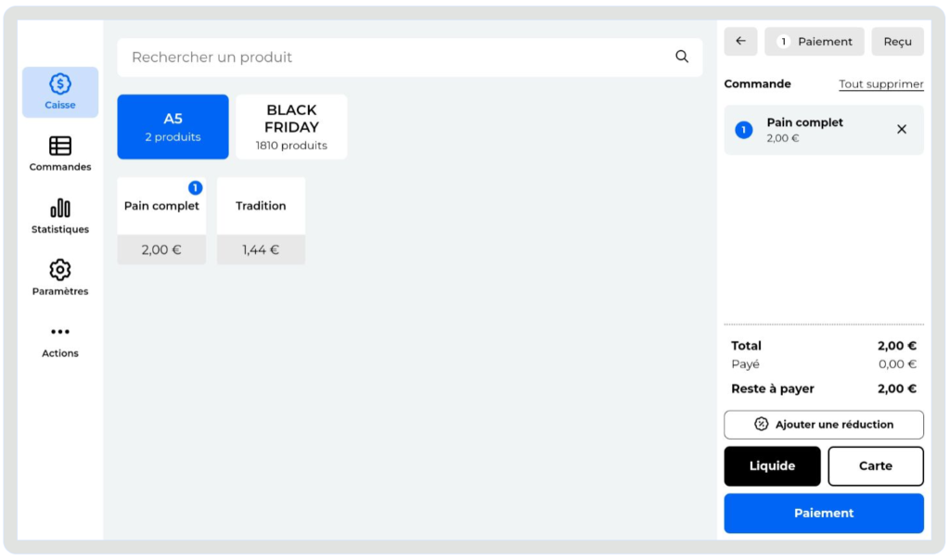
Task: Switch to the A5 category tab
Action: pyautogui.click(x=173, y=127)
